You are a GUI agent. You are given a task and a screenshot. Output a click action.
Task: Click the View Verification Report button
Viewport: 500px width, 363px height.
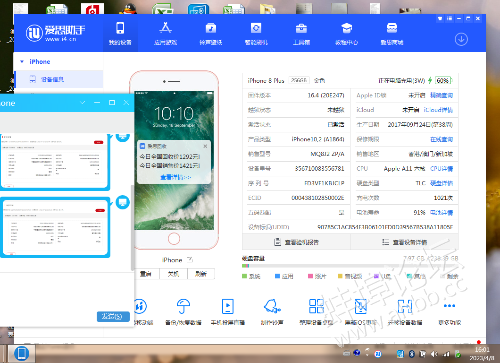(x=296, y=242)
